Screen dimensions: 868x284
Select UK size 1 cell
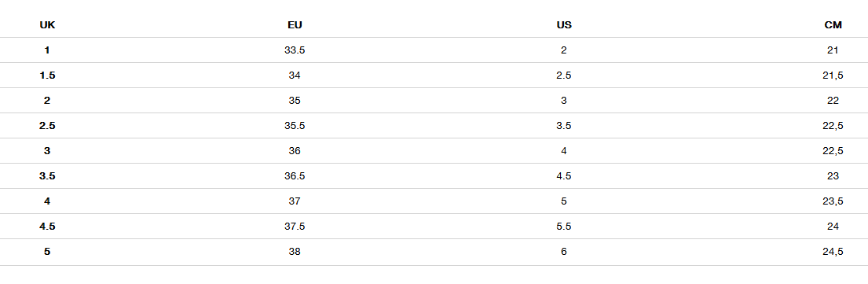click(47, 50)
